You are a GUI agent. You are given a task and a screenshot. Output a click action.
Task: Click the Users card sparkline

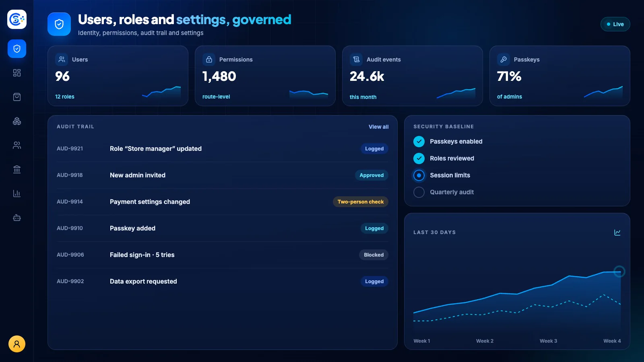pos(161,92)
